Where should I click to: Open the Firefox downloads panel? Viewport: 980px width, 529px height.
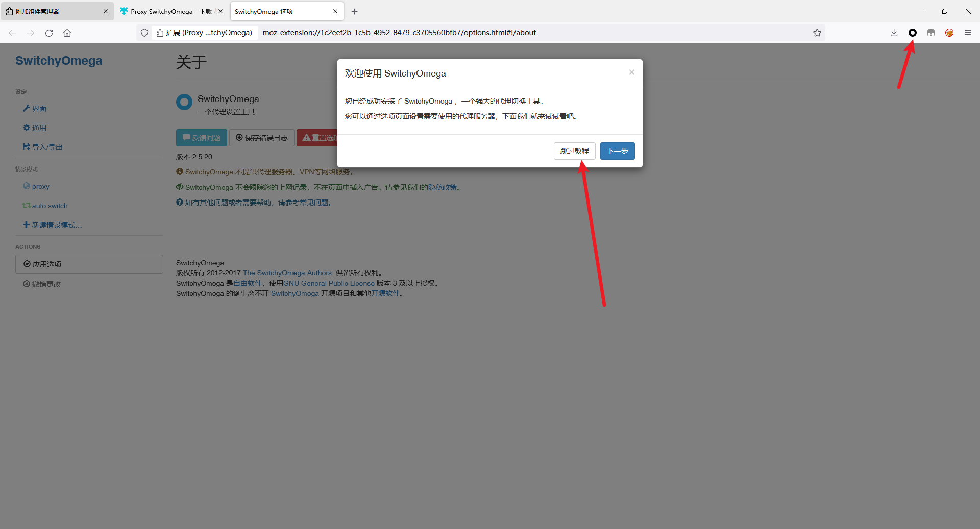[894, 33]
